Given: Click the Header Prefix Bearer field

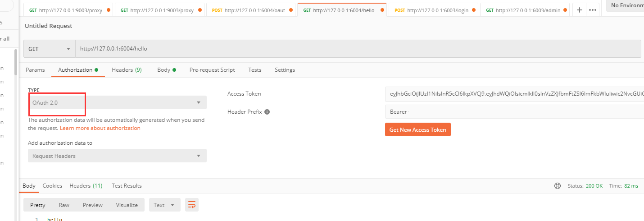Looking at the screenshot, I should pyautogui.click(x=514, y=112).
